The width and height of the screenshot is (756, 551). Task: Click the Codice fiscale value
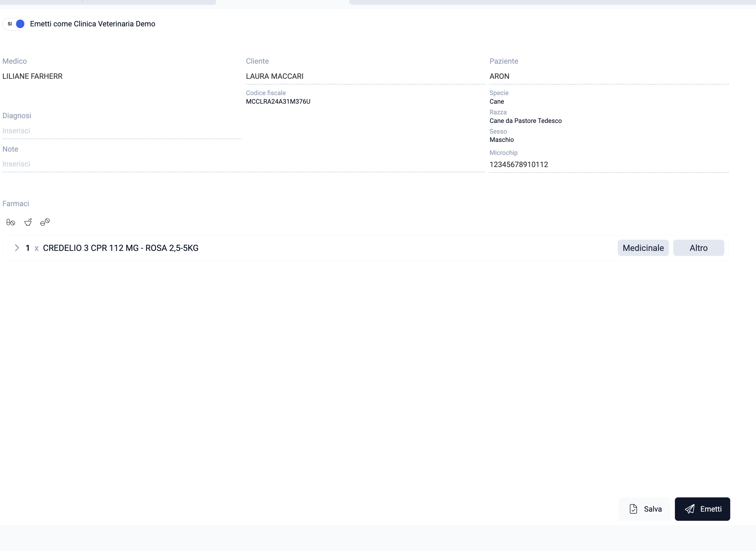pyautogui.click(x=278, y=101)
